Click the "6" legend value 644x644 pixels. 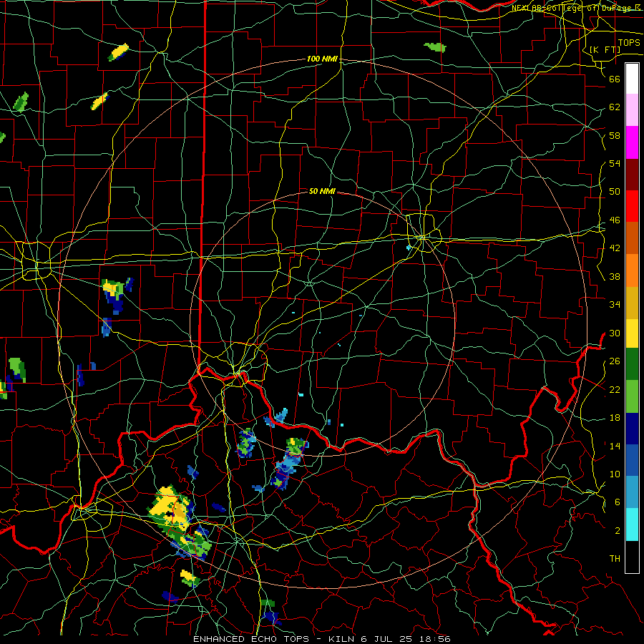[x=618, y=502]
